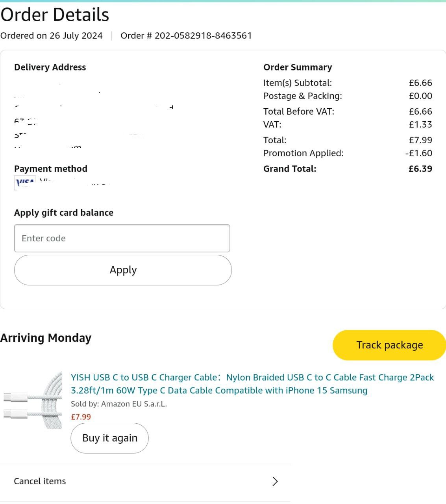This screenshot has height=504, width=446.
Task: Click the Promotion Applied discount -£1.60
Action: coord(418,153)
